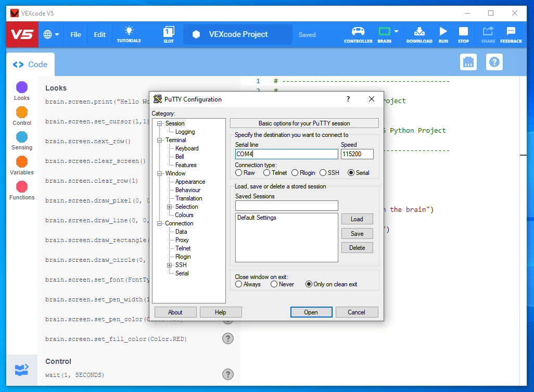
Task: Switch to the Code tab
Action: click(30, 65)
